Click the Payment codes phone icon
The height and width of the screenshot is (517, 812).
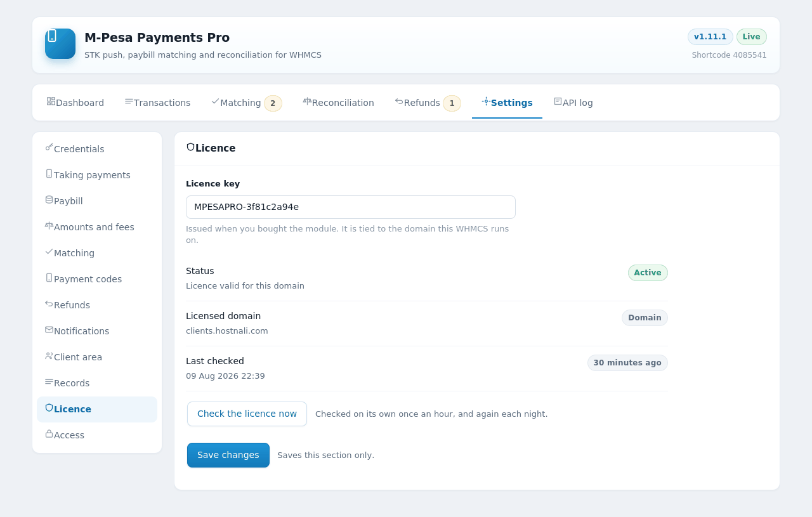(49, 277)
